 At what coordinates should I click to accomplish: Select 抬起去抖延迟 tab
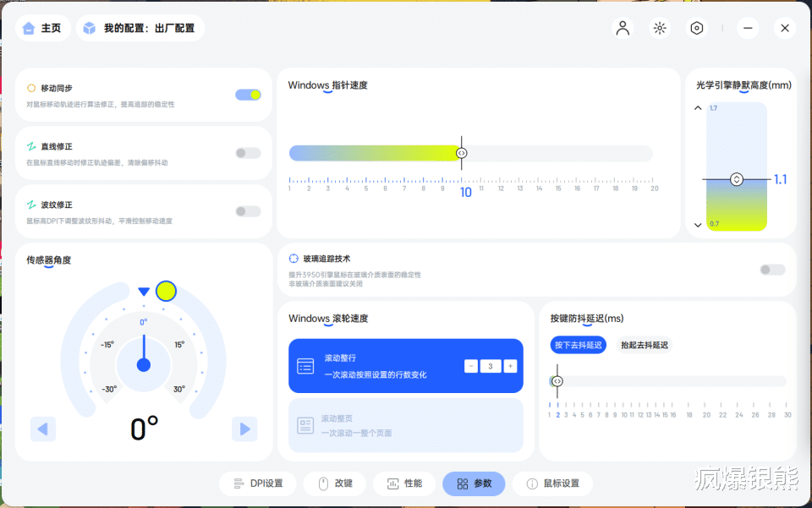tap(645, 345)
